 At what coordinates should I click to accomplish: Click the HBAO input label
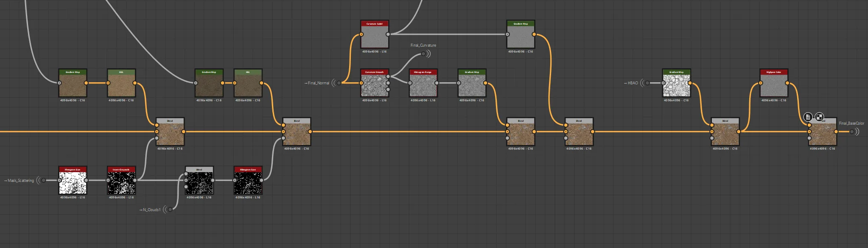click(631, 83)
